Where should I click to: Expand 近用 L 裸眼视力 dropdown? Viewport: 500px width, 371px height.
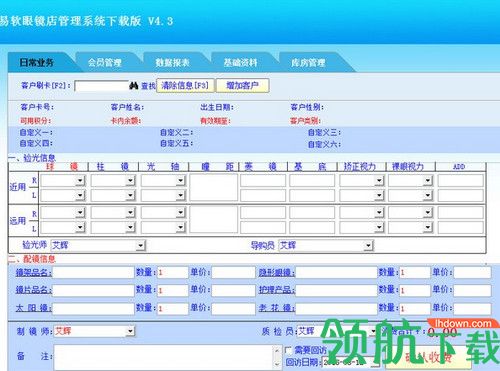pos(428,195)
